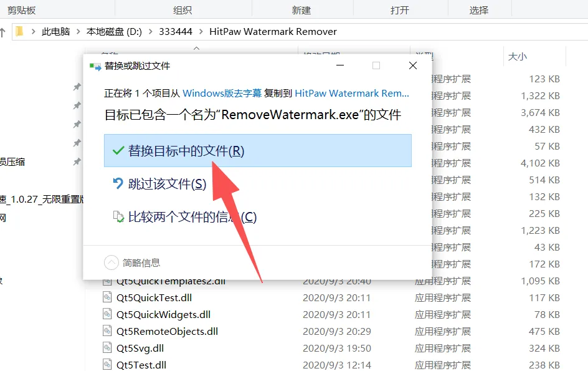Expand chevron before 此电脑 breadcrumb
Viewport: 588px width, 371px height.
(34, 32)
